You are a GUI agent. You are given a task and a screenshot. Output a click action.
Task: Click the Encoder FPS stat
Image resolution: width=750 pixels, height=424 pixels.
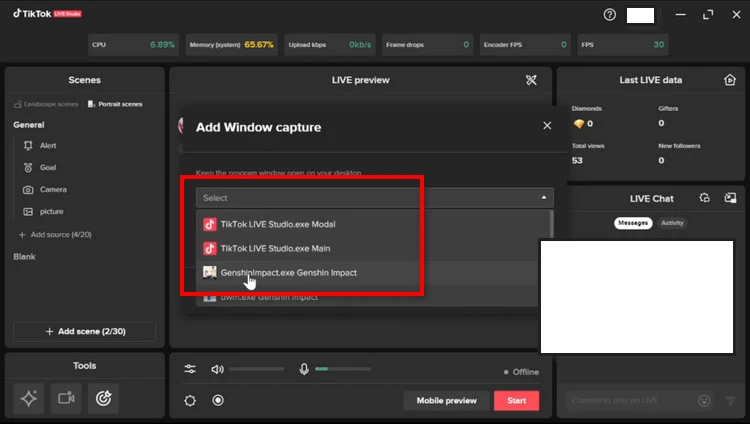point(525,45)
